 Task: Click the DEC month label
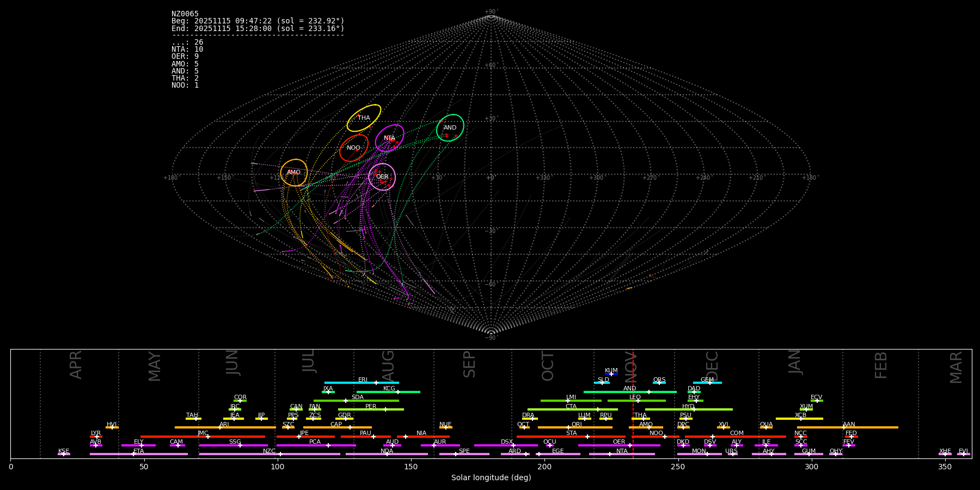point(712,365)
